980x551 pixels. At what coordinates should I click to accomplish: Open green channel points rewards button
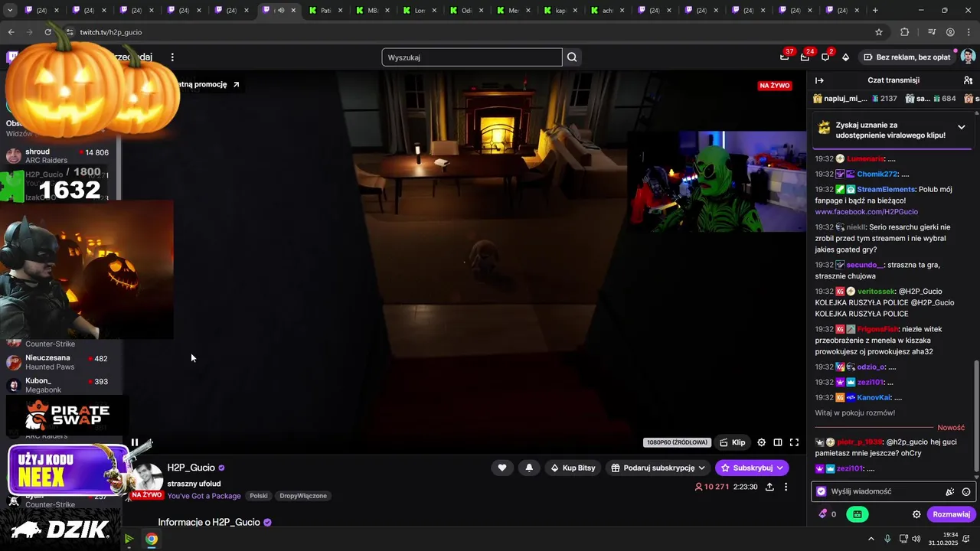tap(857, 514)
